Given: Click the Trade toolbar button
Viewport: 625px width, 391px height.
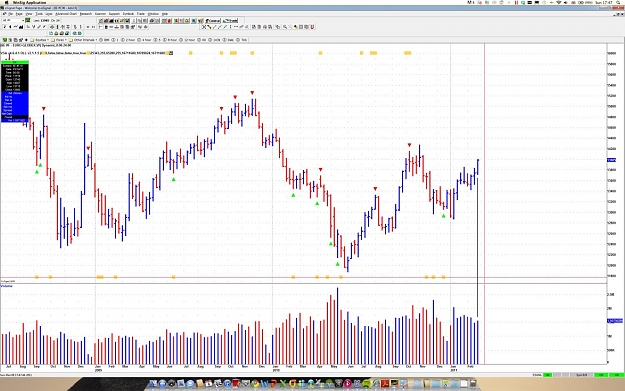Looking at the screenshot, I should pyautogui.click(x=230, y=20).
